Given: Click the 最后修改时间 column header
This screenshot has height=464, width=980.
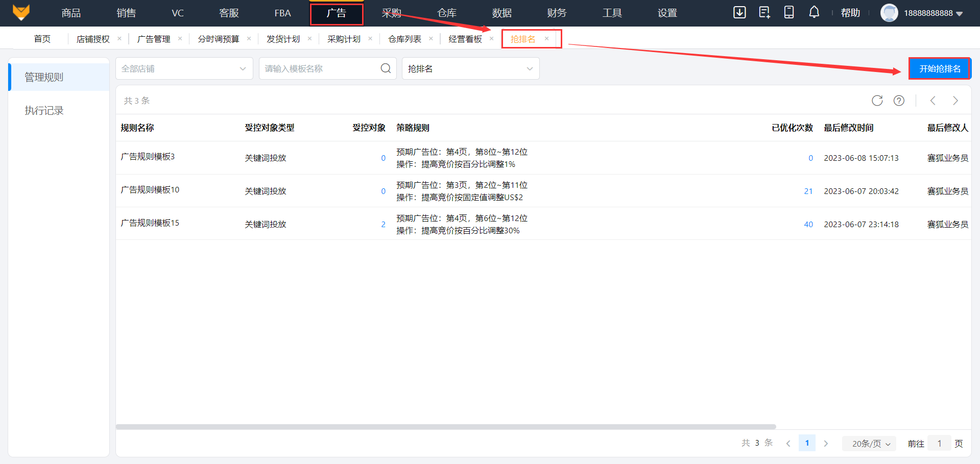Looking at the screenshot, I should [848, 128].
